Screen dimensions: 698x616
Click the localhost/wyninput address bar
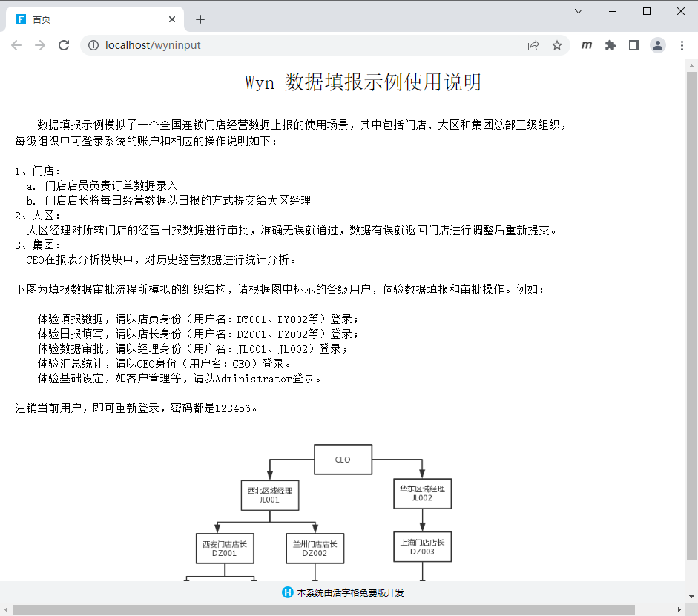coord(297,45)
